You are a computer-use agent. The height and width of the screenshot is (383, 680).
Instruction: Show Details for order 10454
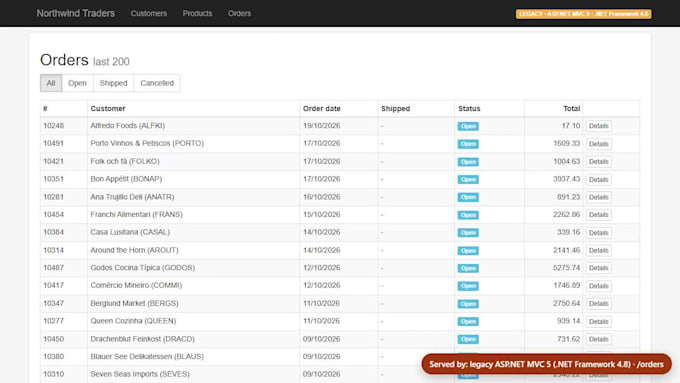point(598,215)
